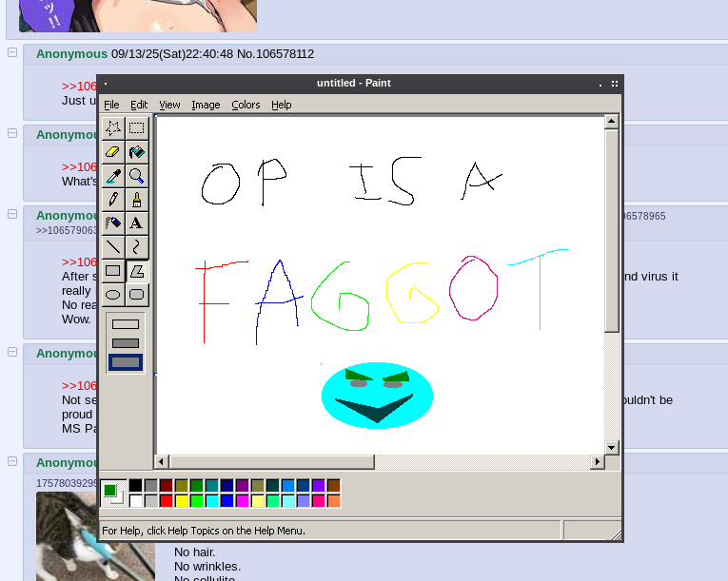Open the cat photo thumbnail
Viewport: 728px width, 581px height.
96,536
